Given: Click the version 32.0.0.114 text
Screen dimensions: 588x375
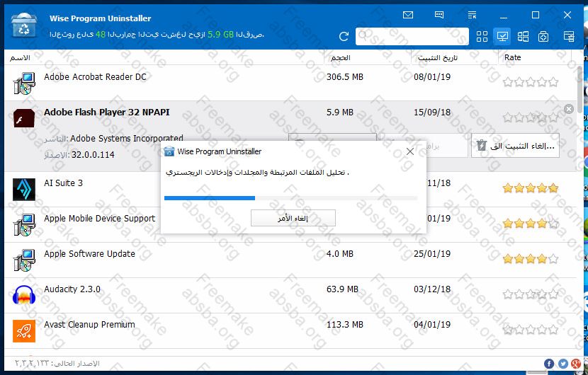Looking at the screenshot, I should point(93,154).
